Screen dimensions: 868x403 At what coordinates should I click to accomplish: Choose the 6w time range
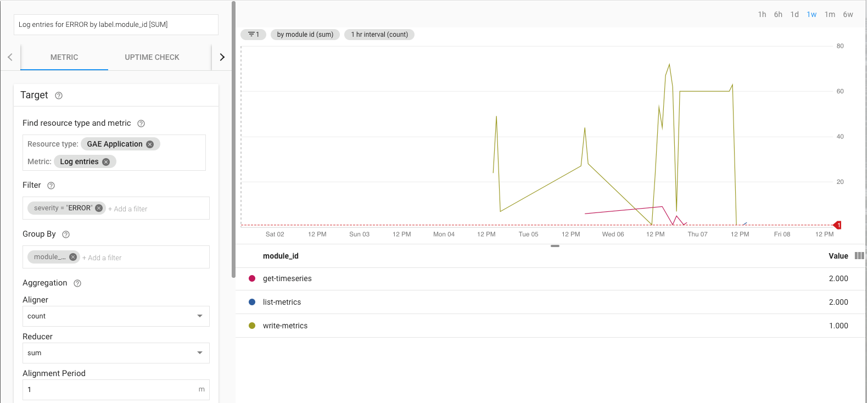(848, 14)
